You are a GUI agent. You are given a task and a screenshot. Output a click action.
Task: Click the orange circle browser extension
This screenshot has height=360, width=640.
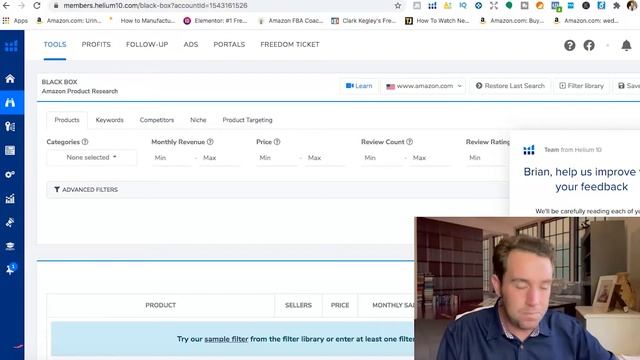540,6
